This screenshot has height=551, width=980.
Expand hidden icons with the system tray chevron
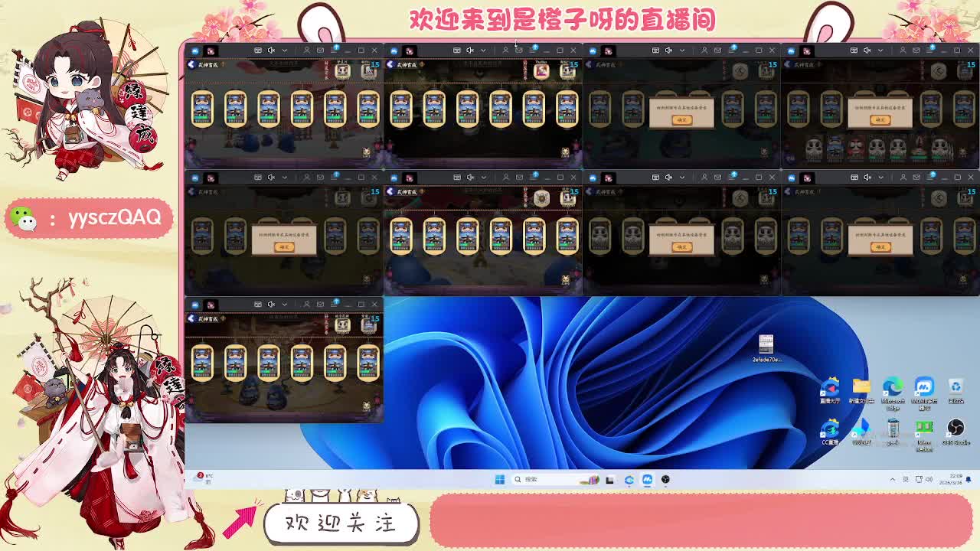[x=893, y=480]
